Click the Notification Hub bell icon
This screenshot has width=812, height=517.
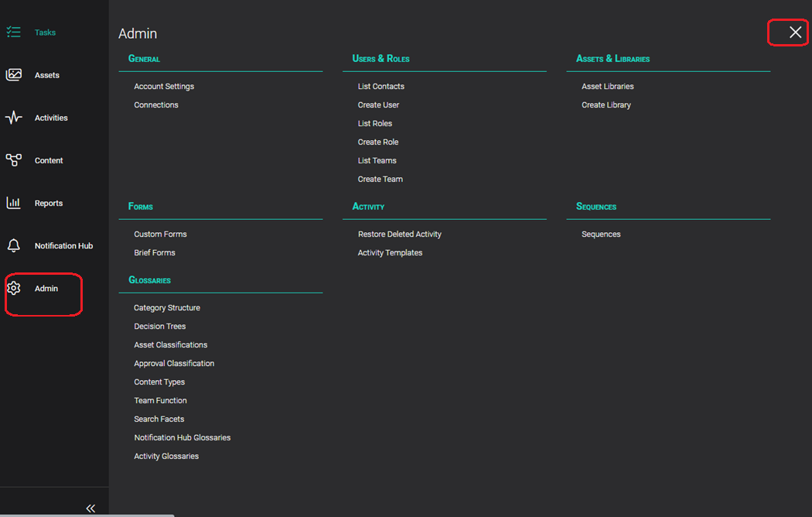click(13, 245)
